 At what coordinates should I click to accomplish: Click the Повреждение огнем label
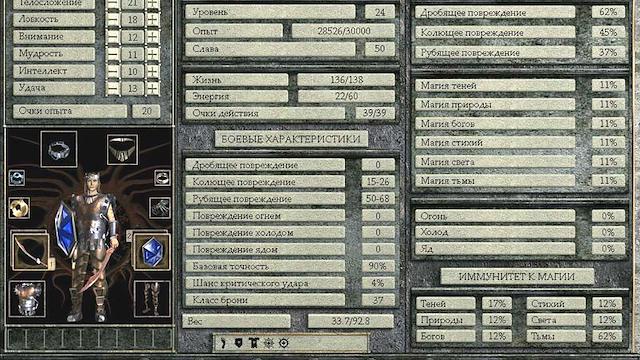(265, 216)
